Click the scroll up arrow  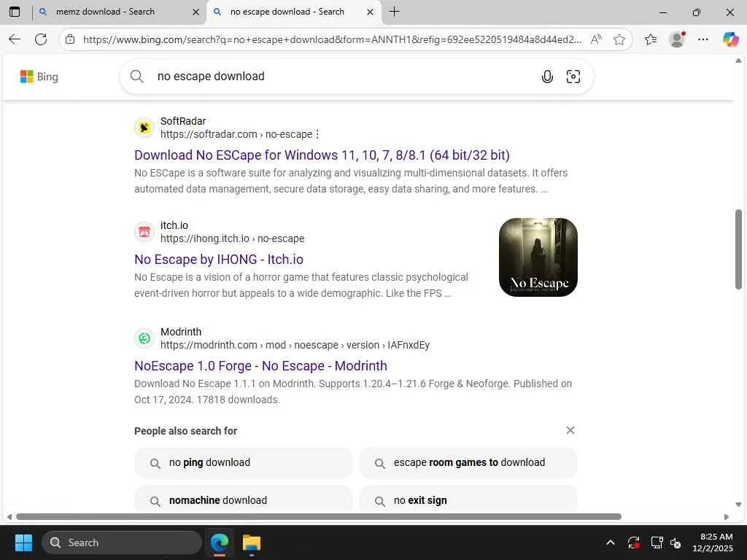tap(738, 61)
